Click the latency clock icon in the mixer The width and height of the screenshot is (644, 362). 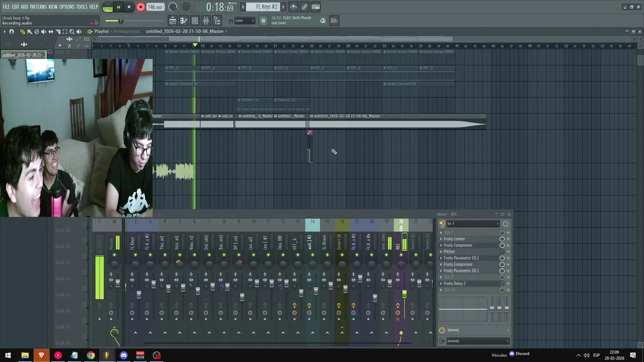442,330
